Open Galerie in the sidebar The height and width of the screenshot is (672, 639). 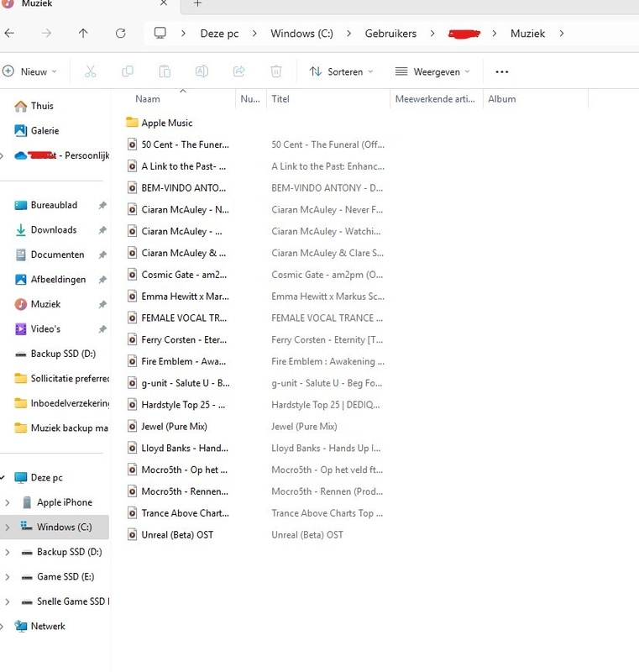pyautogui.click(x=36, y=131)
